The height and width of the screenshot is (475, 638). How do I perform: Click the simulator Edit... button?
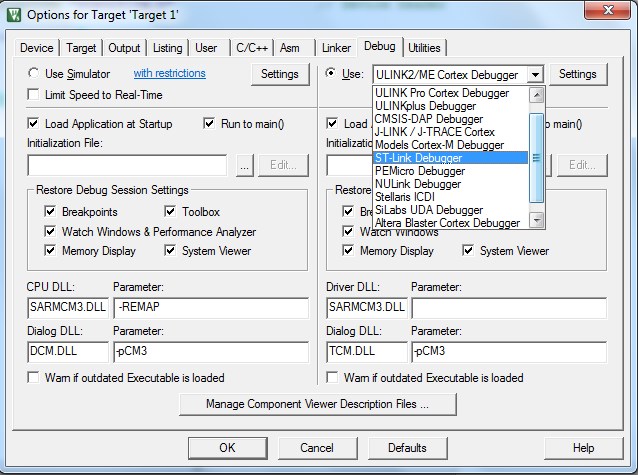(x=284, y=165)
